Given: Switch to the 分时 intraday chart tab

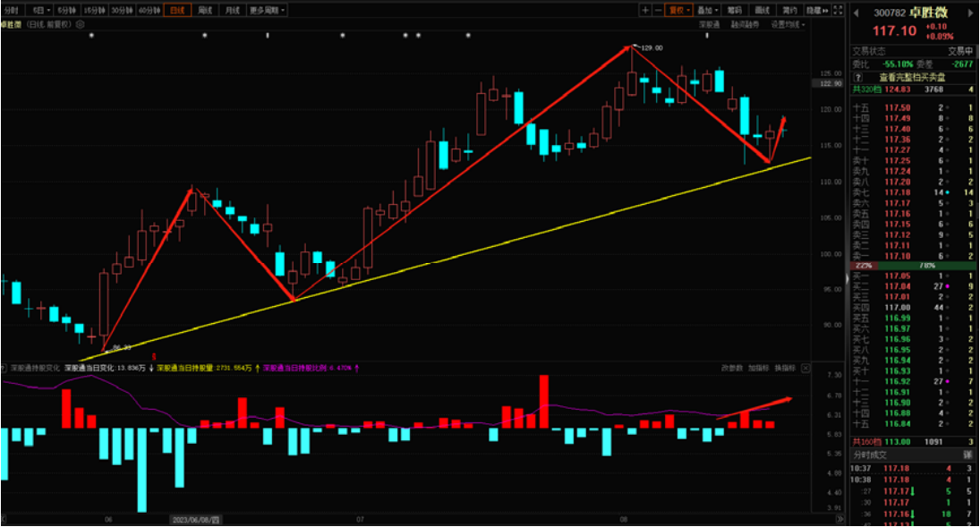Looking at the screenshot, I should coord(12,10).
